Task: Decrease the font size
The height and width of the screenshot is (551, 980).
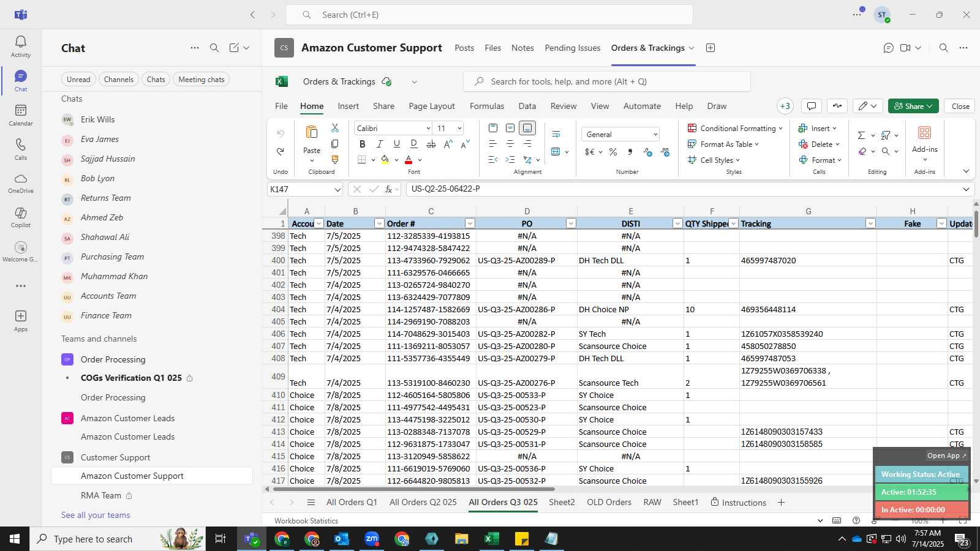Action: tap(465, 144)
